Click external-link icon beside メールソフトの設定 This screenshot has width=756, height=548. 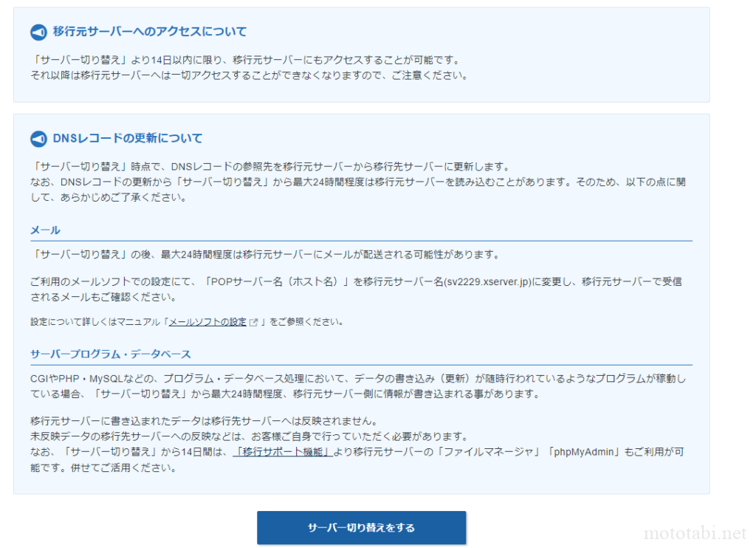pos(254,322)
